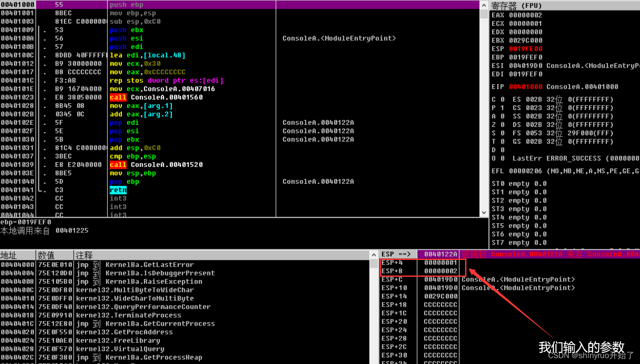
Task: Select 'call ConsoleA.00401520' instruction
Action: (156, 165)
